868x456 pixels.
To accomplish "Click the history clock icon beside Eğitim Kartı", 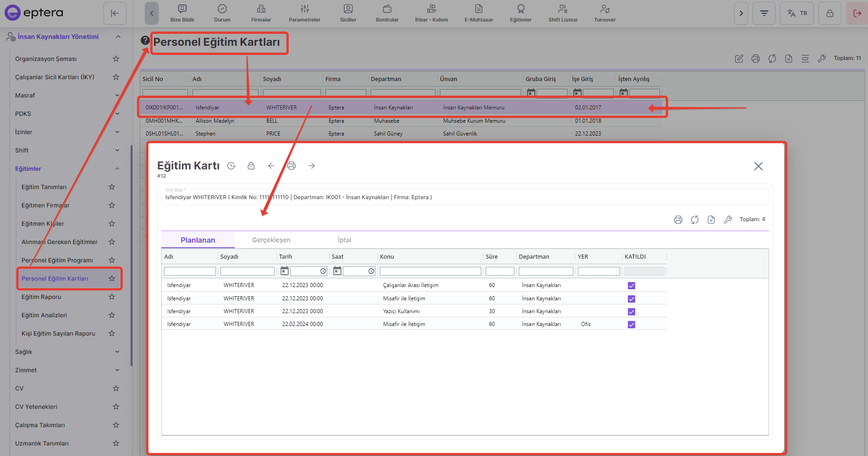I will click(x=231, y=166).
